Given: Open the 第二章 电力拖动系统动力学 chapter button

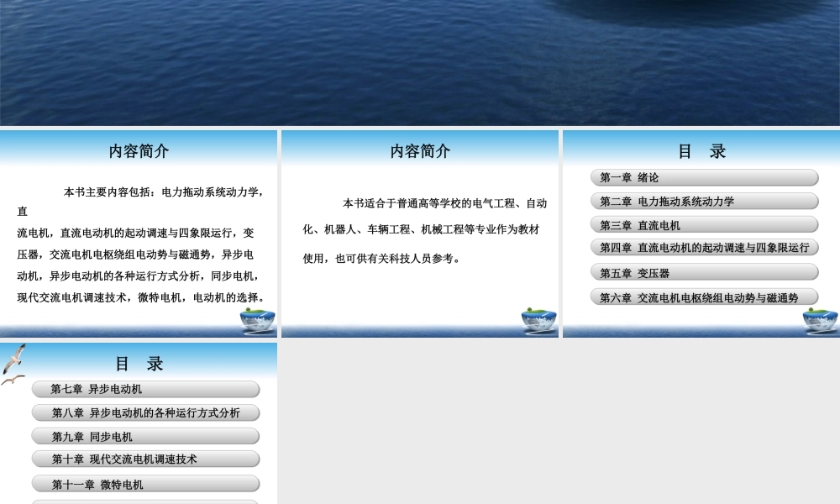Looking at the screenshot, I should pyautogui.click(x=705, y=202).
